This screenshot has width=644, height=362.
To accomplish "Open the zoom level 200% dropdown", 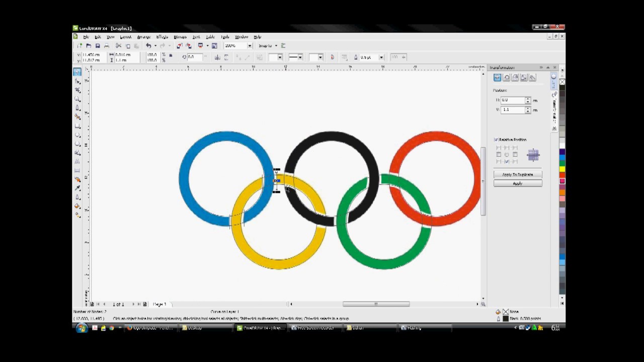I will (x=250, y=46).
